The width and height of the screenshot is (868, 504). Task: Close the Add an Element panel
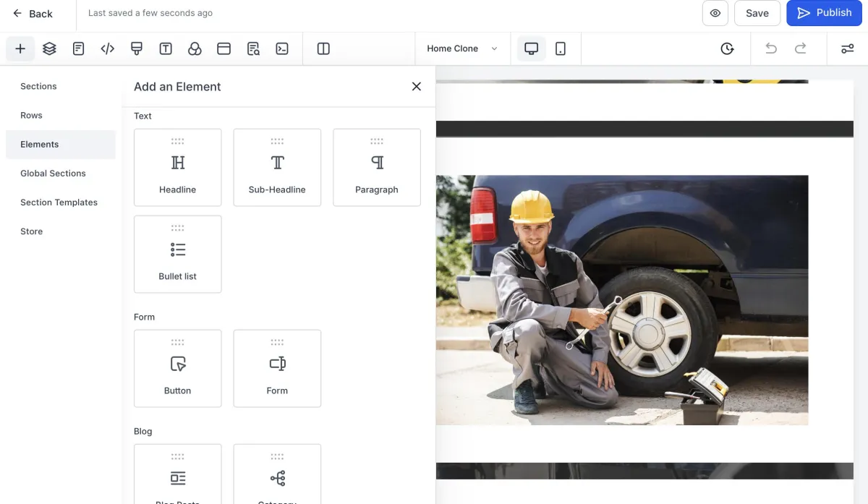[417, 86]
